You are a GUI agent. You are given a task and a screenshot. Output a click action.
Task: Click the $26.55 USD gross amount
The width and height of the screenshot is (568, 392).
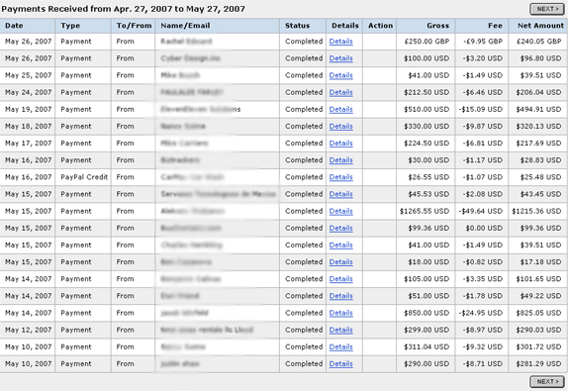point(428,177)
